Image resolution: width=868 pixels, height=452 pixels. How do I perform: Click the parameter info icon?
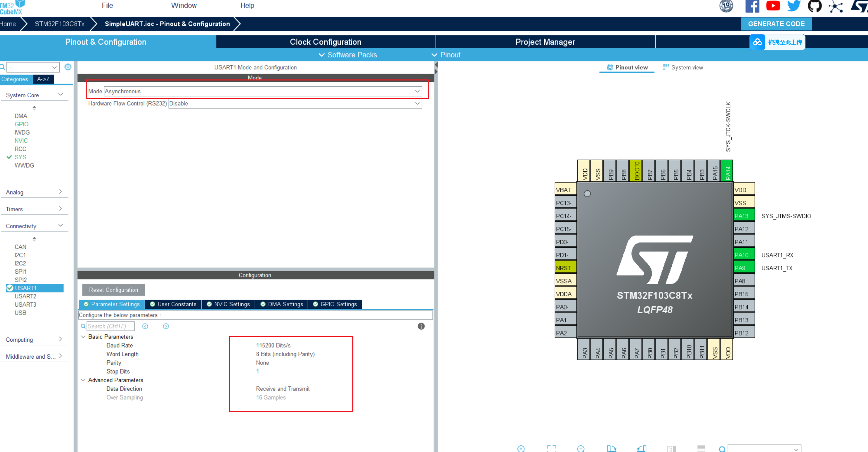[x=421, y=326]
